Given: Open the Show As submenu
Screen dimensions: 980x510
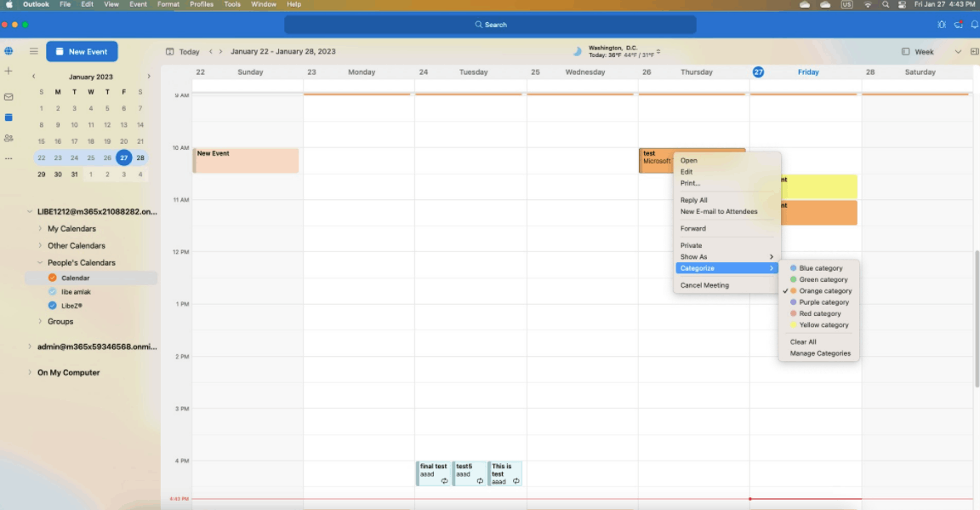Looking at the screenshot, I should [725, 256].
